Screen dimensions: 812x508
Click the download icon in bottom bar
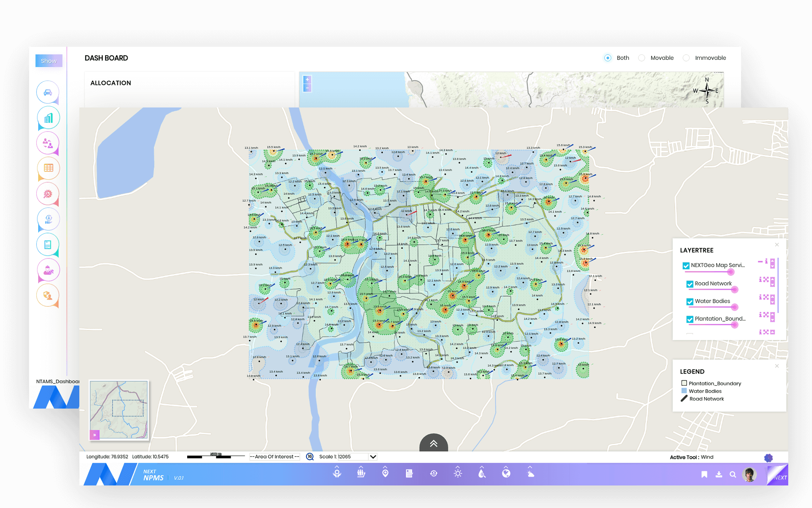coord(719,475)
